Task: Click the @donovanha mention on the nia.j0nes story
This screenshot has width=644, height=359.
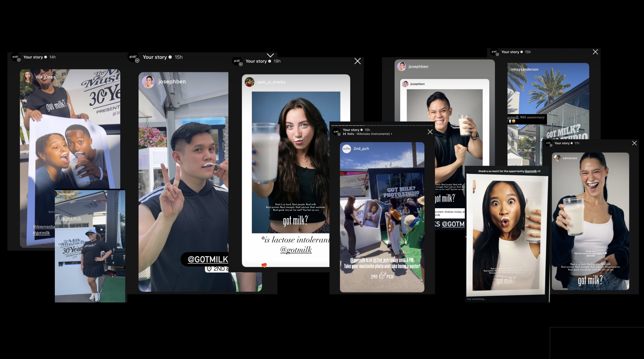Action: coord(44,227)
